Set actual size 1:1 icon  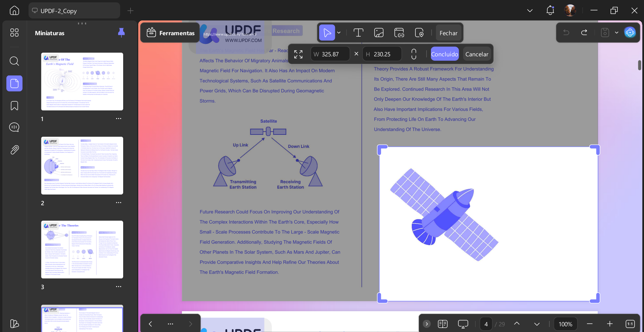click(630, 324)
